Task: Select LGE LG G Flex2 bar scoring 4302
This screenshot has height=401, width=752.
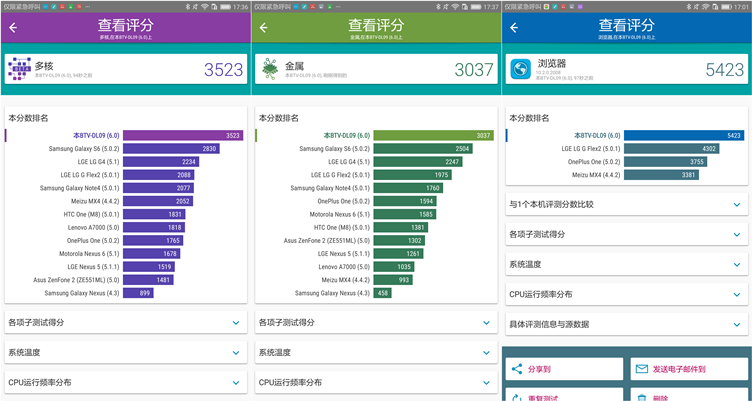Action: (671, 149)
